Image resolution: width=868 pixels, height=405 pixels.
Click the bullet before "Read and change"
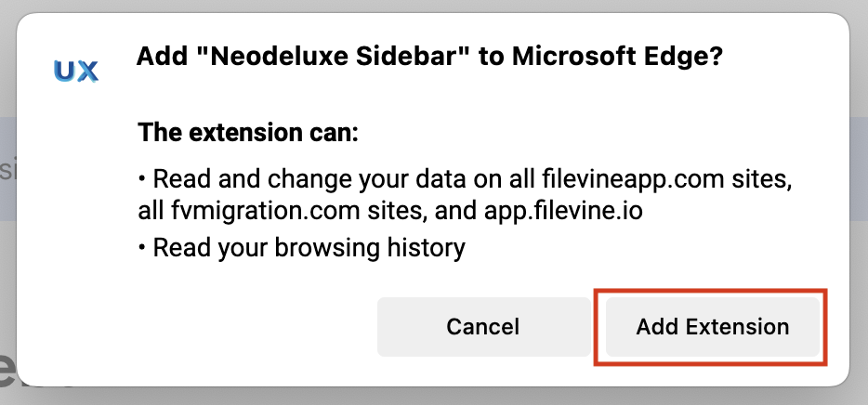coord(143,179)
